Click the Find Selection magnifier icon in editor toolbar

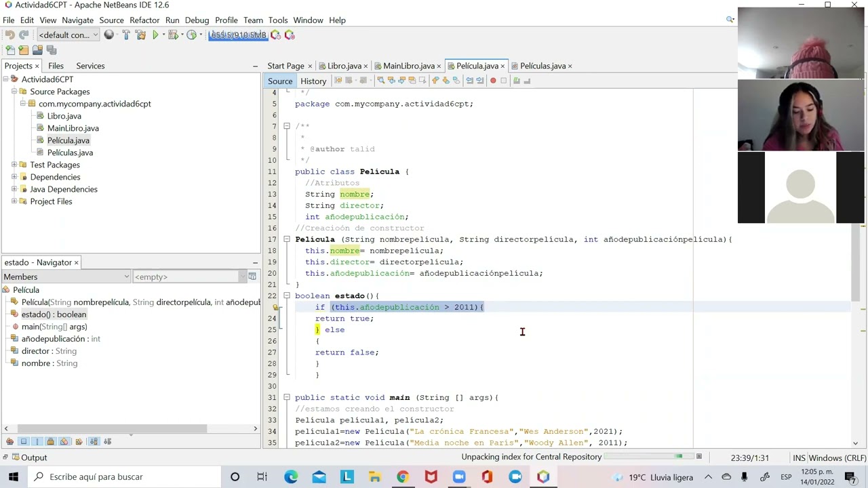point(380,81)
